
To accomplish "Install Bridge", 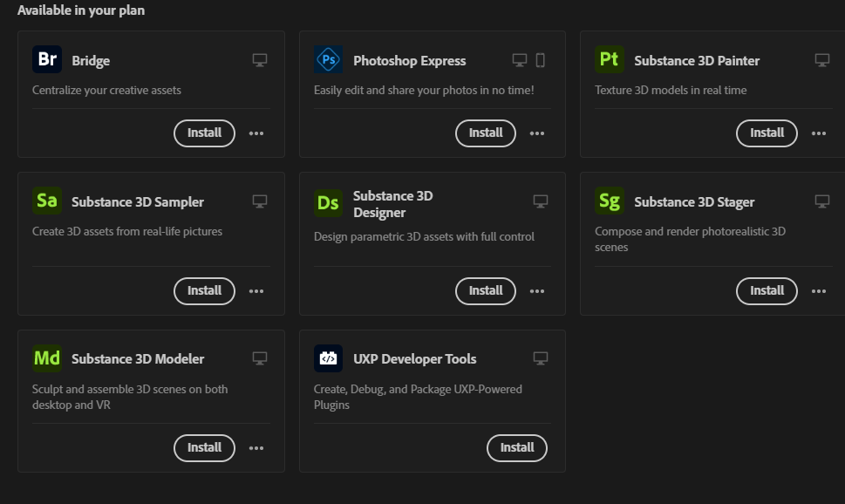I will 204,133.
